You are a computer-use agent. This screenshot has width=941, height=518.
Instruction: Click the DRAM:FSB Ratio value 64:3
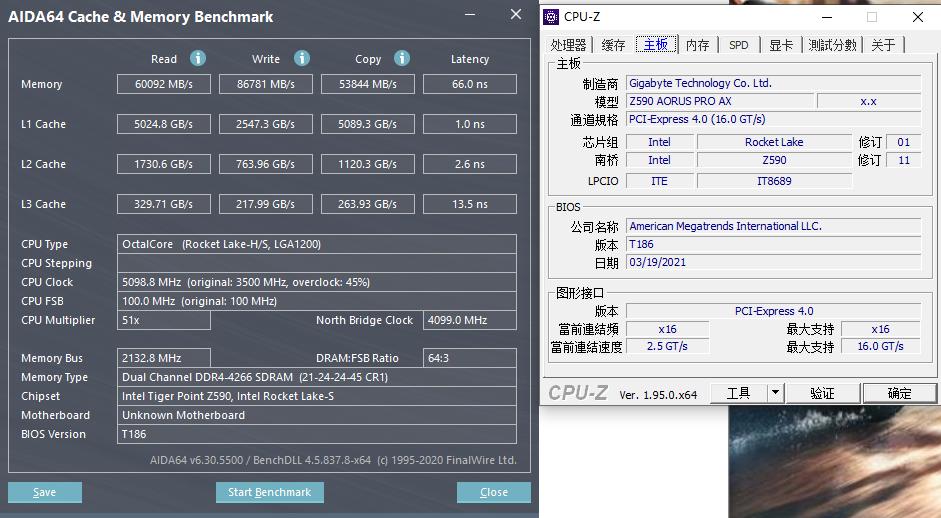click(470, 358)
